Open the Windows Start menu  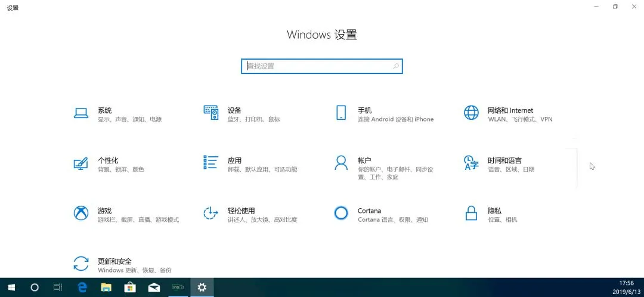tap(11, 287)
